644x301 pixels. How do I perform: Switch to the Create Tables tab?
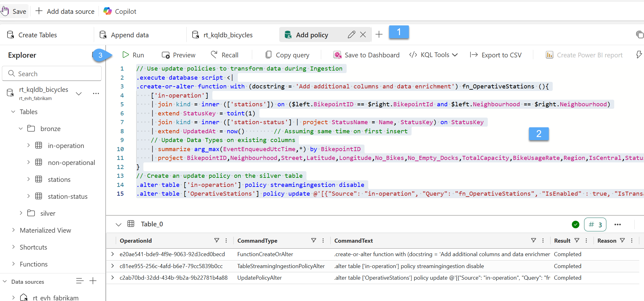(x=37, y=35)
